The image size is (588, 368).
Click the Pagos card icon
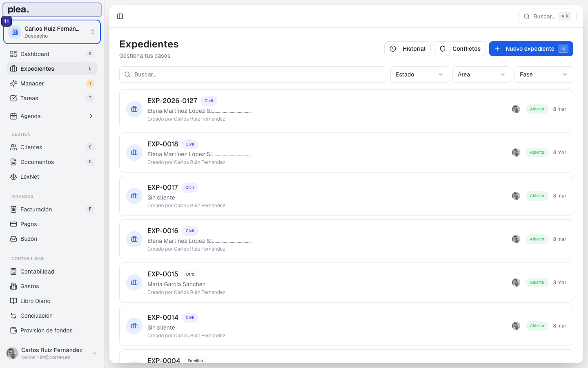coord(13,224)
